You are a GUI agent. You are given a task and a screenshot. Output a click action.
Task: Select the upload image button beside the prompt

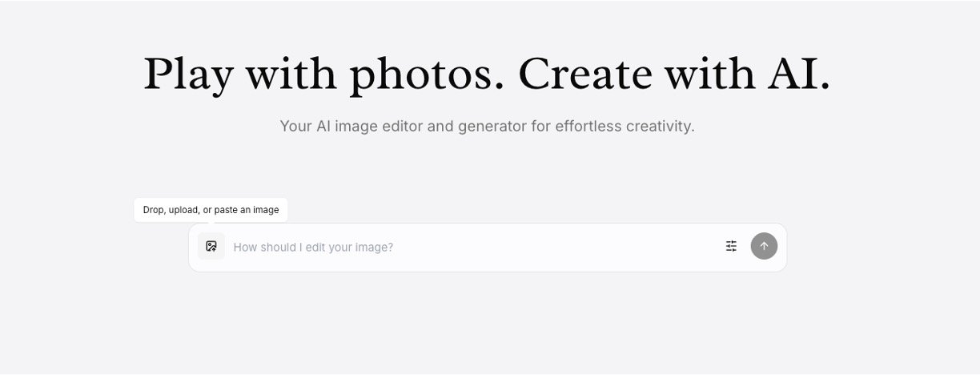[x=211, y=247]
